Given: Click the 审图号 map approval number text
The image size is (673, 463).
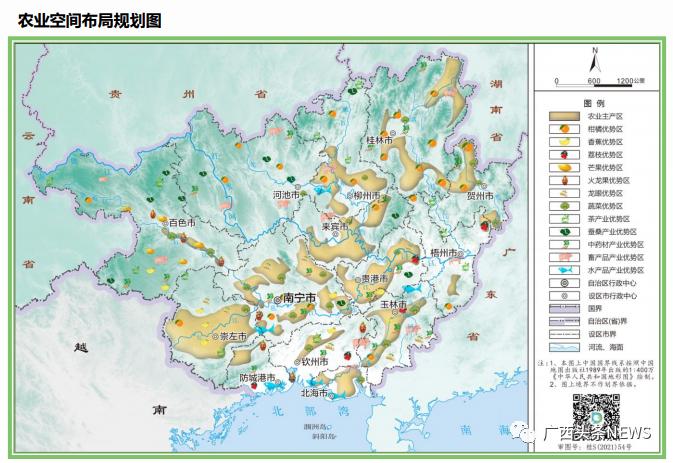Looking at the screenshot, I should pos(594,447).
